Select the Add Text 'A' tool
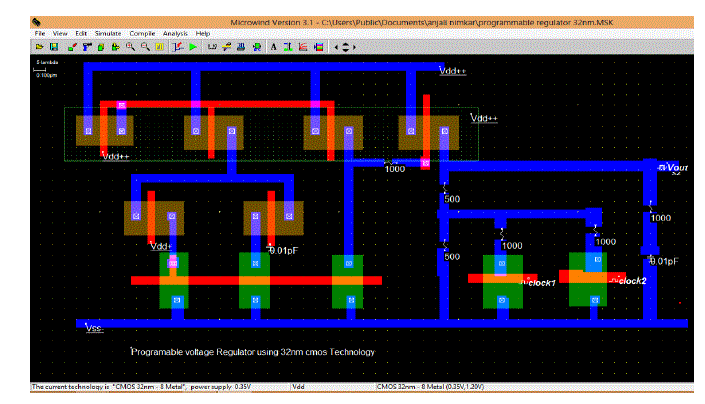The height and width of the screenshot is (404, 705). 273,47
